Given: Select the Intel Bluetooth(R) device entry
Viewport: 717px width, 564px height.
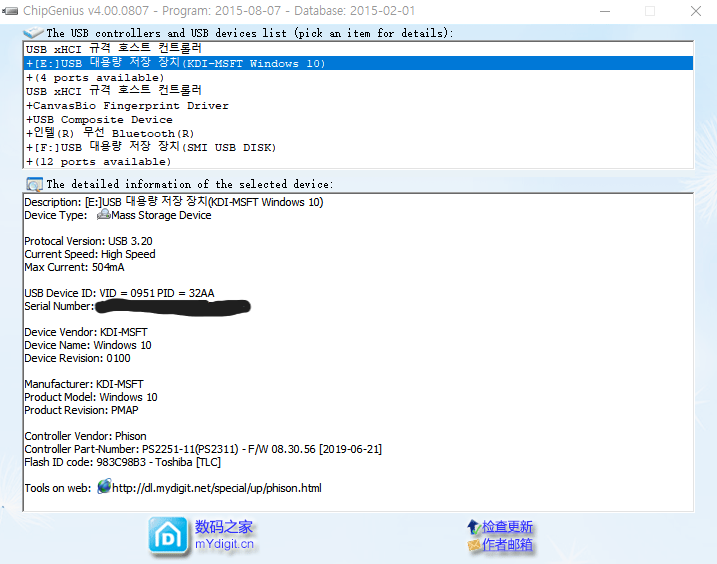Looking at the screenshot, I should click(358, 133).
